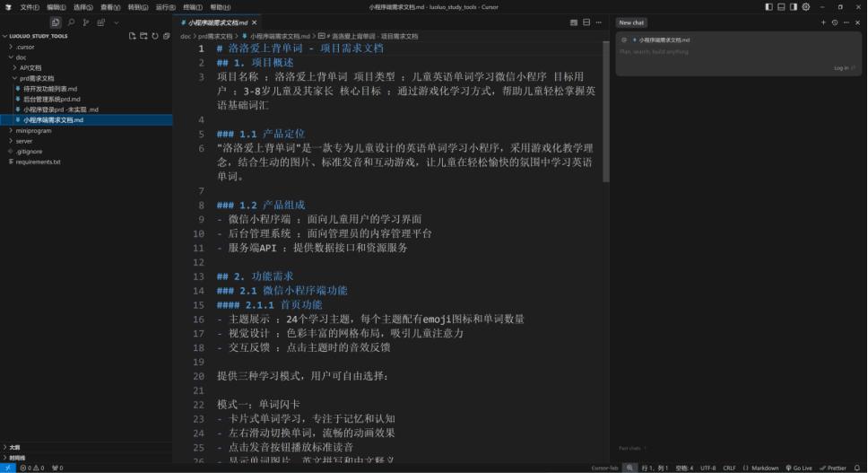868x473 pixels.
Task: Toggle the AI chat pane layout button
Action: pos(794,7)
